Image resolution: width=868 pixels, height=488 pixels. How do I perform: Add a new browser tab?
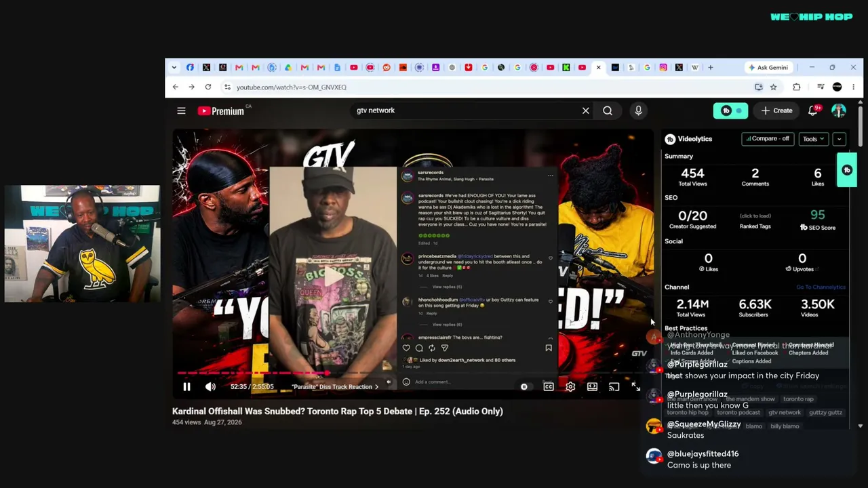pos(711,67)
